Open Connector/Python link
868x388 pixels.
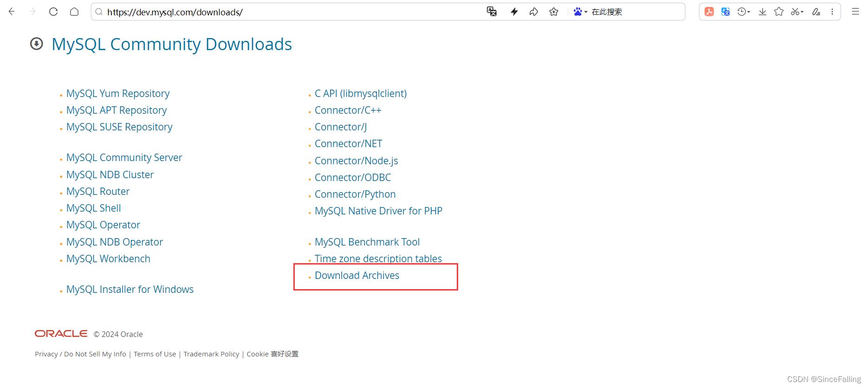coord(355,194)
